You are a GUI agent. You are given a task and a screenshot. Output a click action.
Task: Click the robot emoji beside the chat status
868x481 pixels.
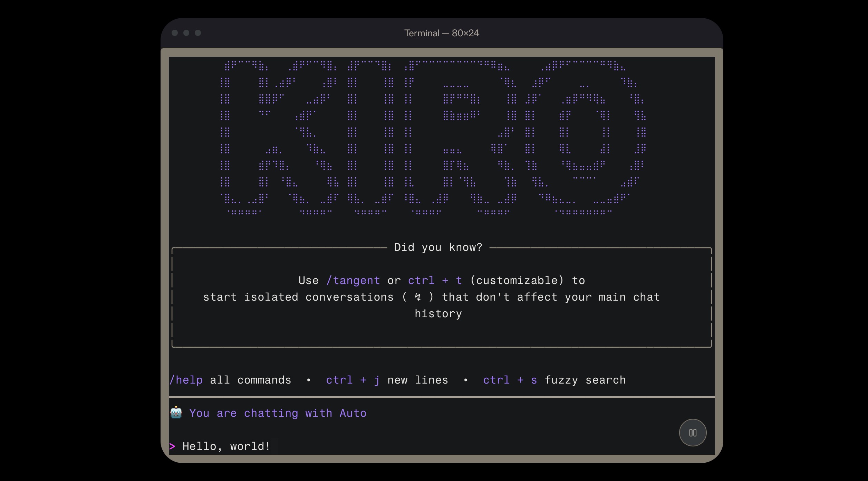pyautogui.click(x=176, y=413)
